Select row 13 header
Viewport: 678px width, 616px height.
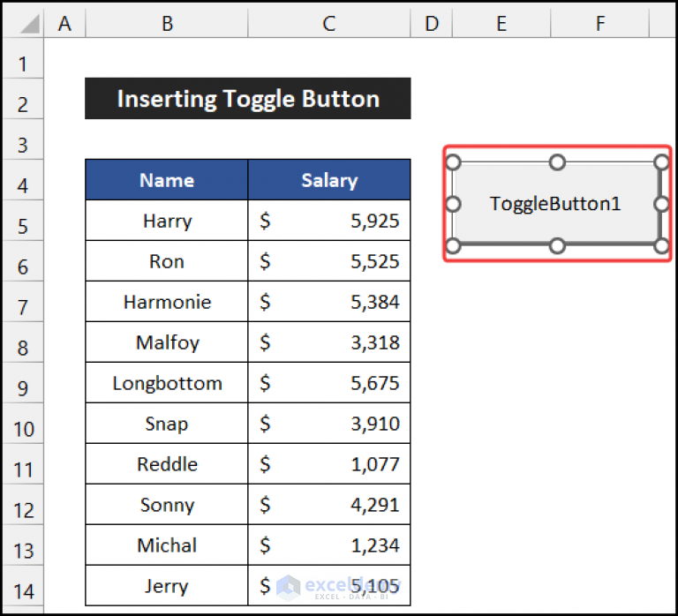tap(23, 545)
